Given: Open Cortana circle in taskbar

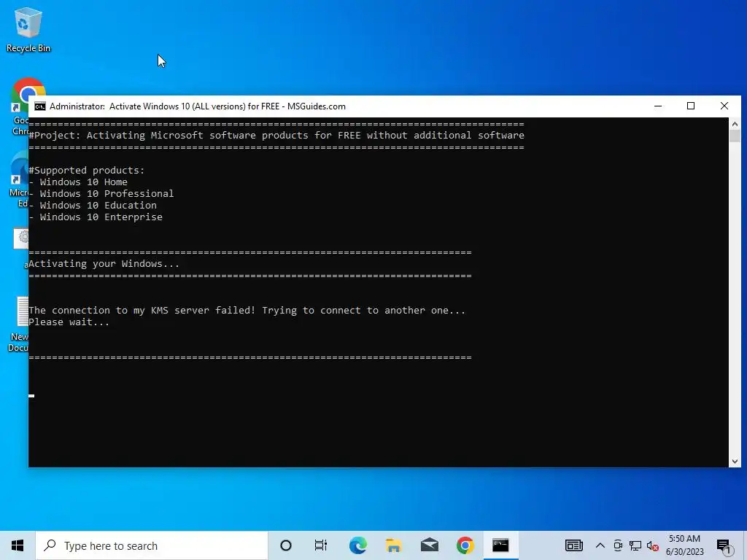Looking at the screenshot, I should coord(286,545).
